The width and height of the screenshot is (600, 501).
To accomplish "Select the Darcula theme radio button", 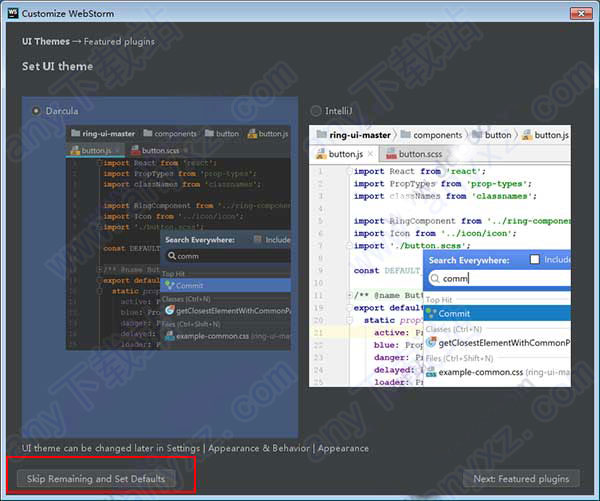I will point(37,110).
